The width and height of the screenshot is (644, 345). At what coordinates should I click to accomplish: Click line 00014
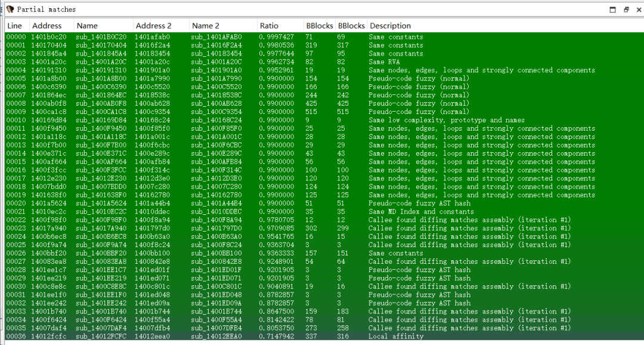tap(16, 153)
